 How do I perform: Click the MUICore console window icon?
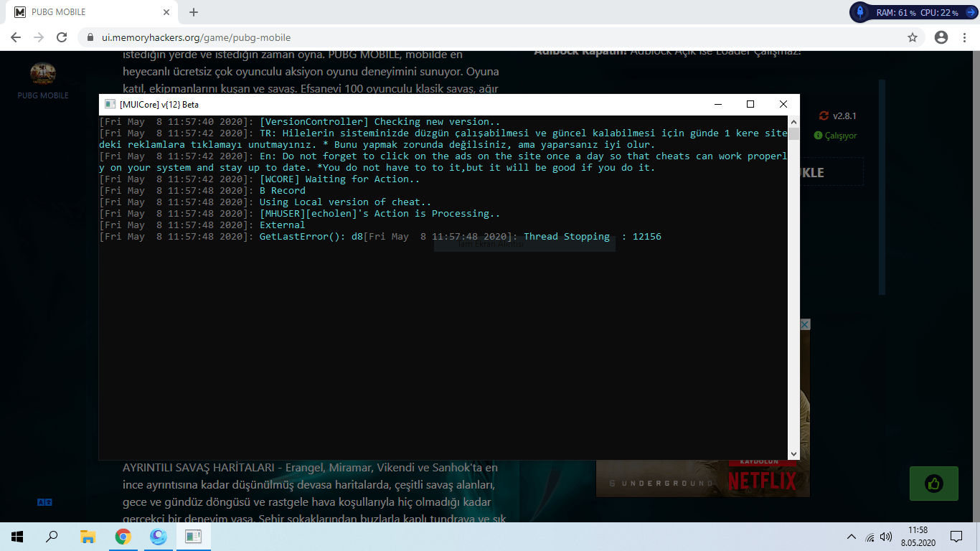point(110,104)
